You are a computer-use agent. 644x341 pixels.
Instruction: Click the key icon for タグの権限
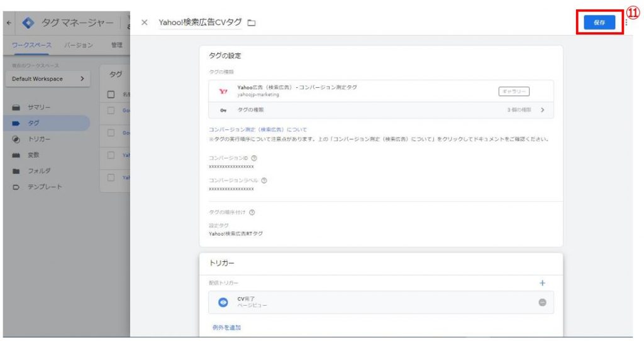pyautogui.click(x=223, y=111)
